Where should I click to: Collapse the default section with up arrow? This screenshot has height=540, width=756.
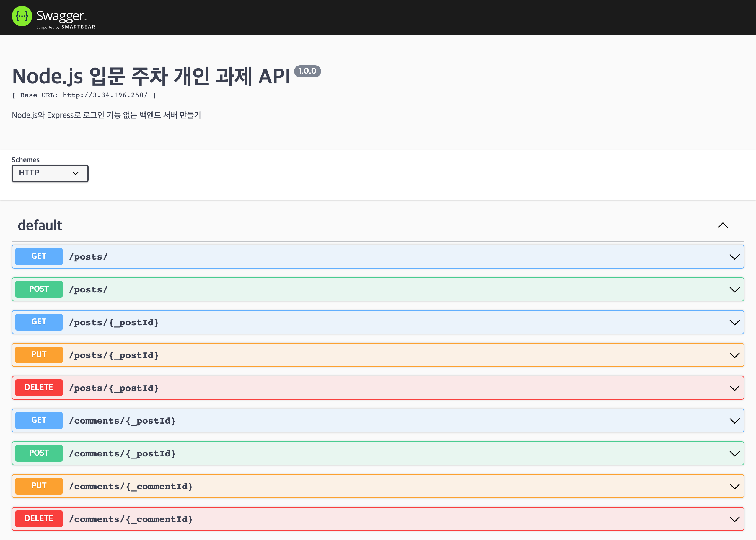[722, 225]
